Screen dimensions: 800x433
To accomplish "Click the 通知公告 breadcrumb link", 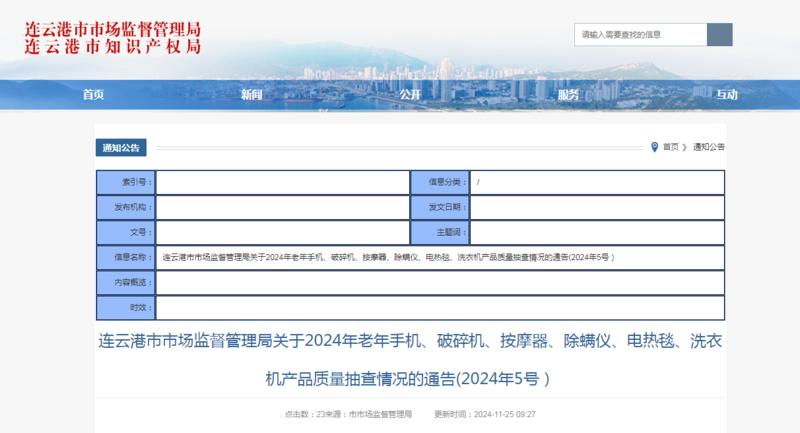I will (x=709, y=147).
